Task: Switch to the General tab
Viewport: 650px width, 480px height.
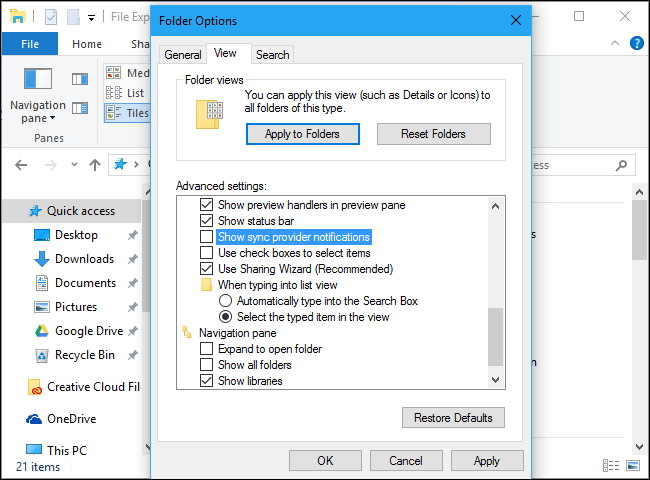Action: coord(183,55)
